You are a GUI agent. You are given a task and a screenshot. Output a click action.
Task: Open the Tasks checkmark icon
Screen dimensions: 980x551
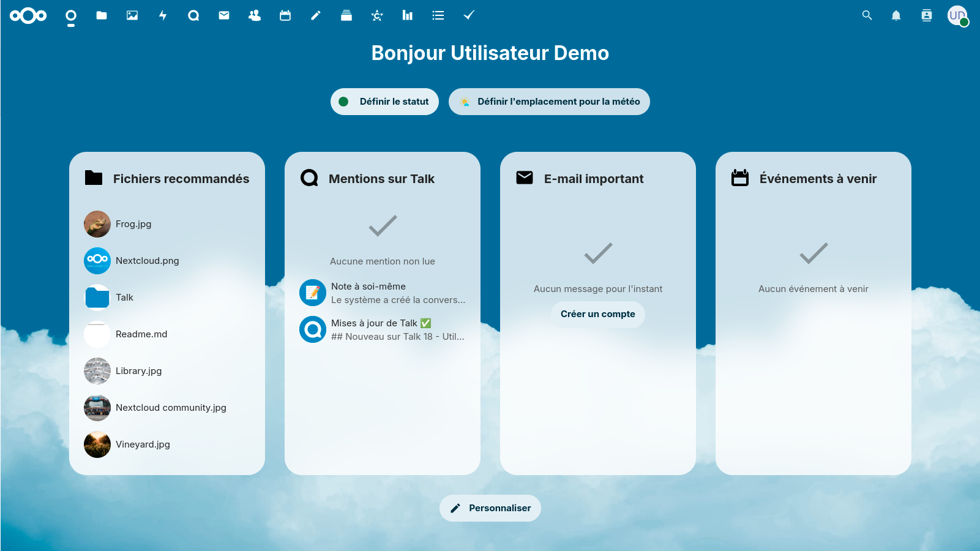(469, 16)
